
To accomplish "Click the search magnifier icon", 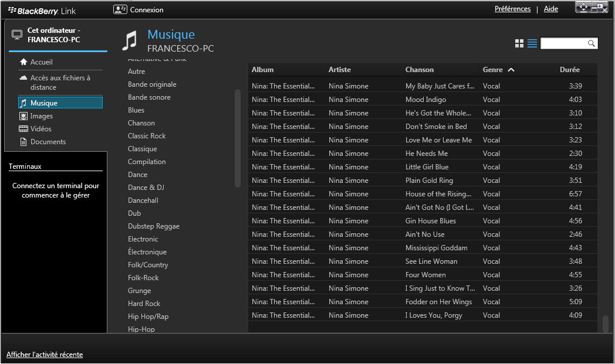I will [592, 43].
